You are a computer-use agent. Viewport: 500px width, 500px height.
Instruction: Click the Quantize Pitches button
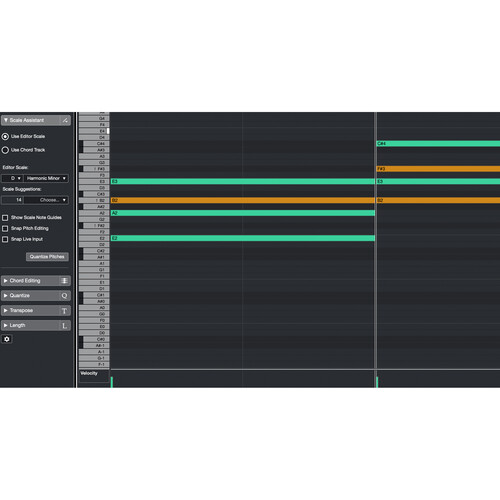coord(47,257)
